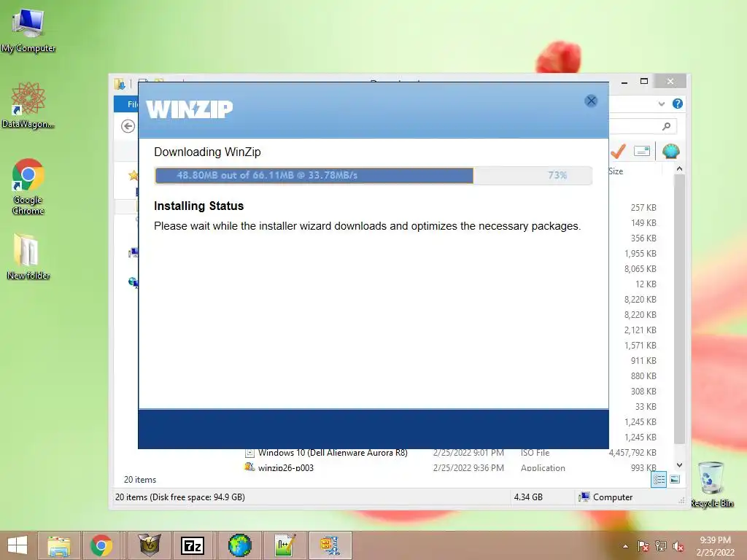
Task: Select Windows 10 Dell Alienware ISO file
Action: [x=333, y=453]
